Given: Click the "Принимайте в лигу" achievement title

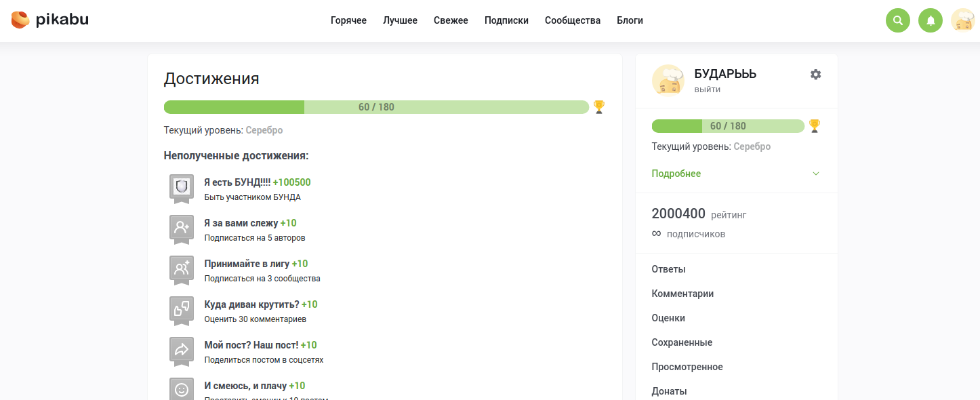Looking at the screenshot, I should click(247, 264).
